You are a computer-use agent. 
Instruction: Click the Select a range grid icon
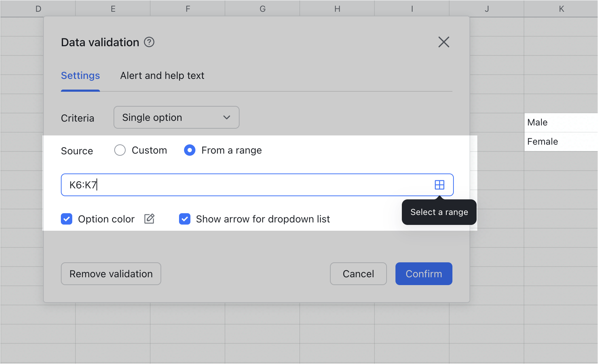tap(440, 184)
